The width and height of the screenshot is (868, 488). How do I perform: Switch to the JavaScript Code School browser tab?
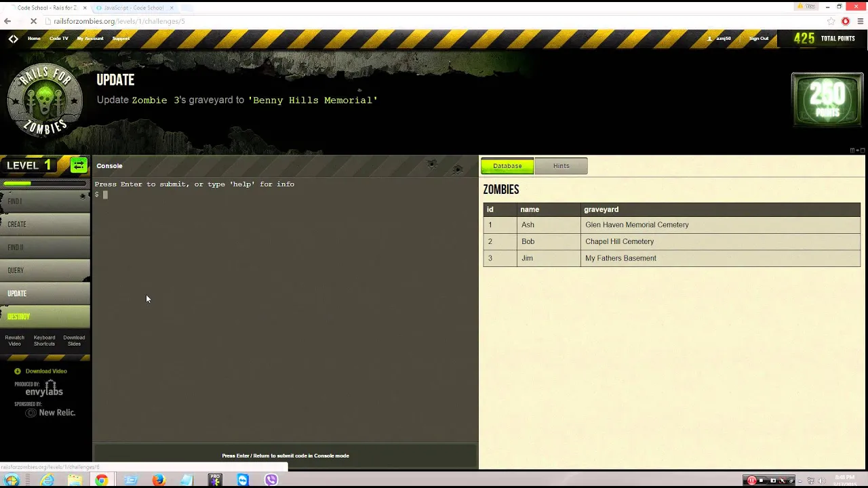click(134, 7)
